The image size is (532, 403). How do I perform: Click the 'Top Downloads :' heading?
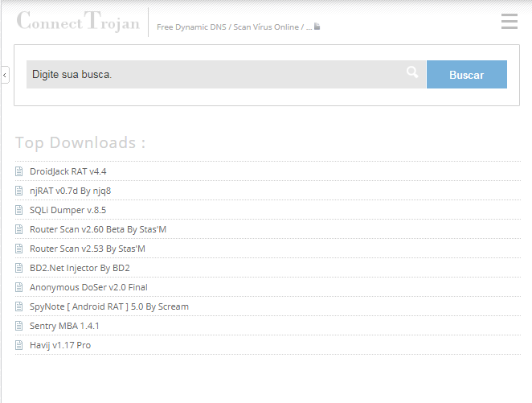80,143
